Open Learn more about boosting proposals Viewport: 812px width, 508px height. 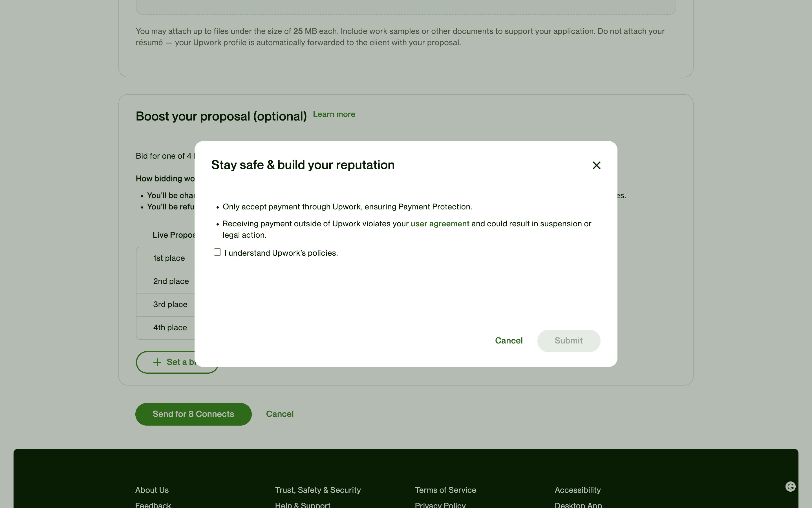click(x=334, y=114)
